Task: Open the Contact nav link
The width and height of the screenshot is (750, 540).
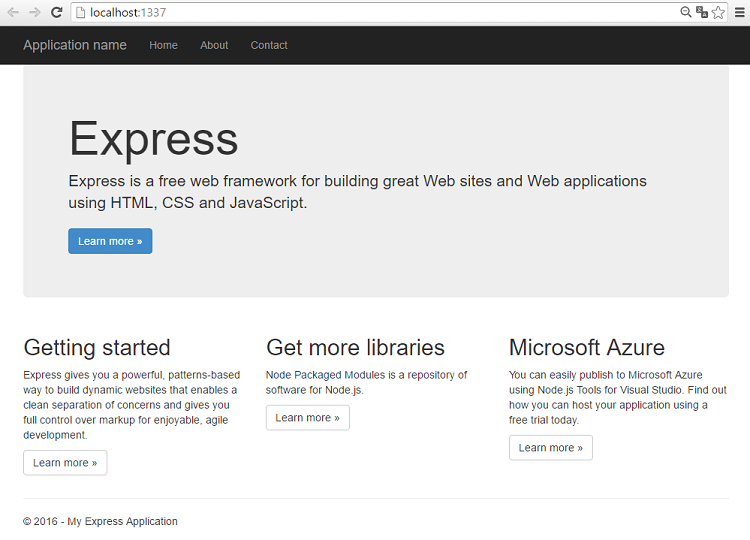Action: point(269,45)
